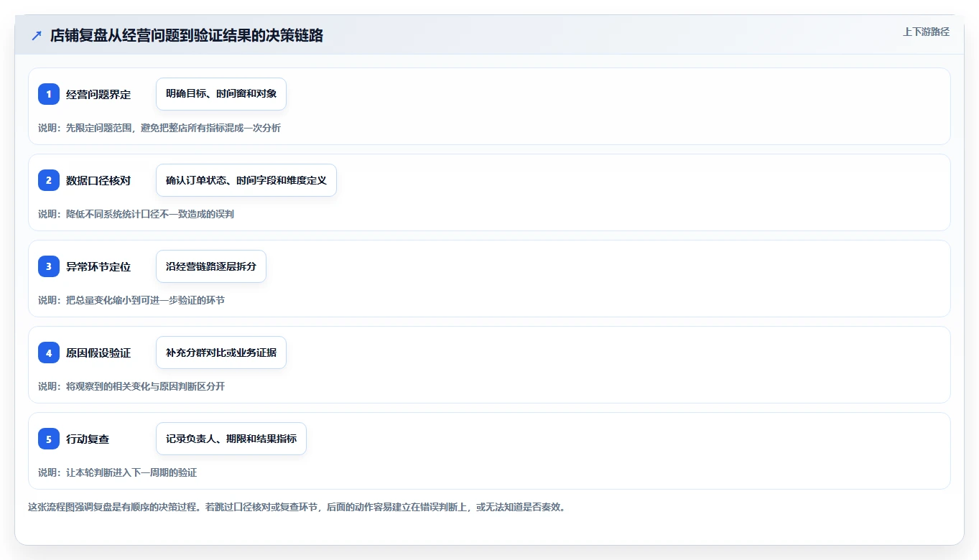The image size is (979, 560).
Task: Click the 补充分群对比或业务证据 chip
Action: pyautogui.click(x=221, y=353)
